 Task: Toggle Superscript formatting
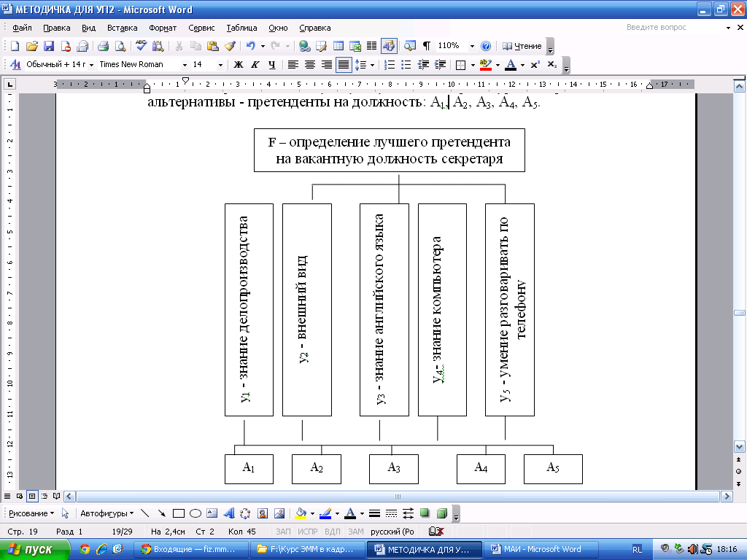(535, 64)
